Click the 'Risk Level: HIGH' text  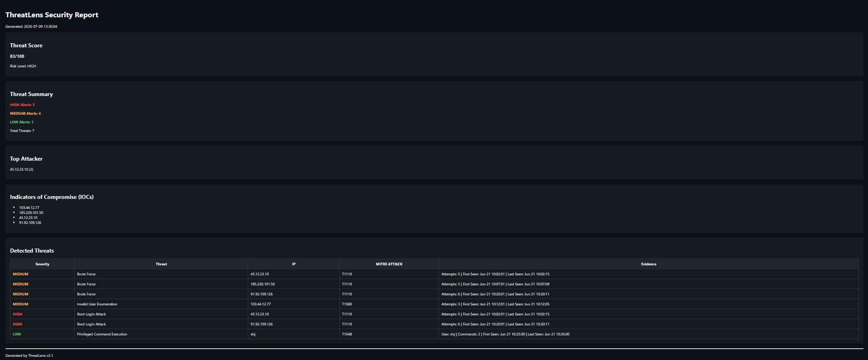[23, 66]
